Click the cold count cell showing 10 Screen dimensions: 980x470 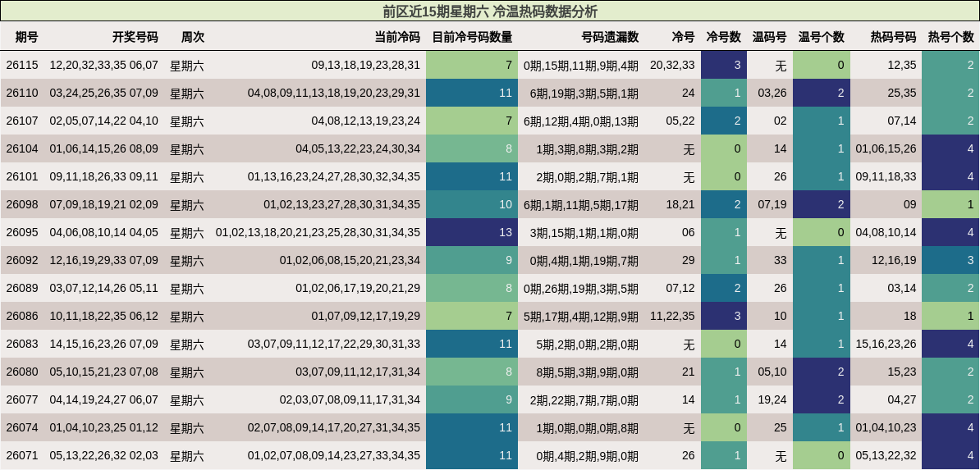pos(472,204)
